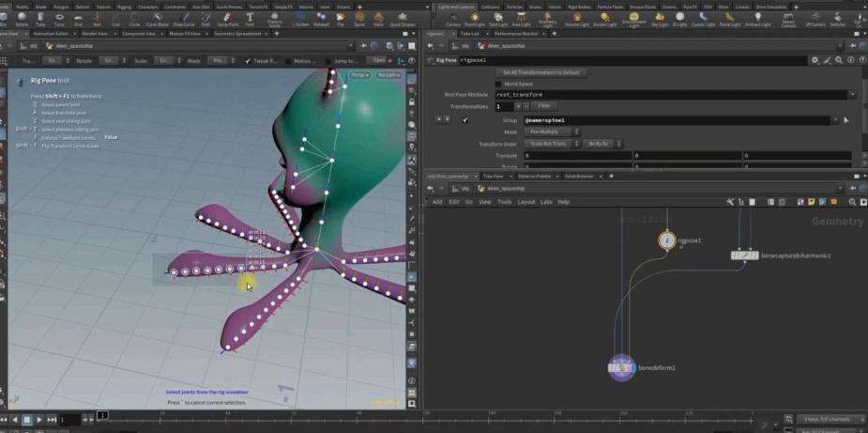This screenshot has width=868, height=433.
Task: Open the Layout menu in network editor
Action: click(526, 202)
